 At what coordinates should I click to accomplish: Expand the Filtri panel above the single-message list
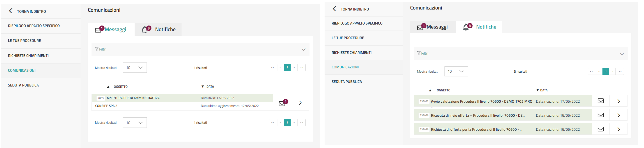pos(303,49)
